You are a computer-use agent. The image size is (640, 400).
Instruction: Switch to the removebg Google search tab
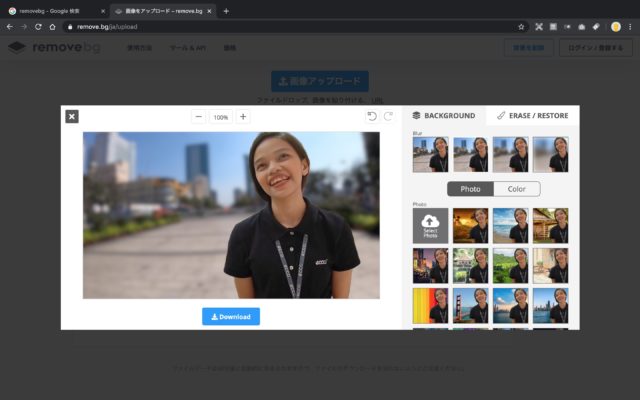pyautogui.click(x=55, y=10)
